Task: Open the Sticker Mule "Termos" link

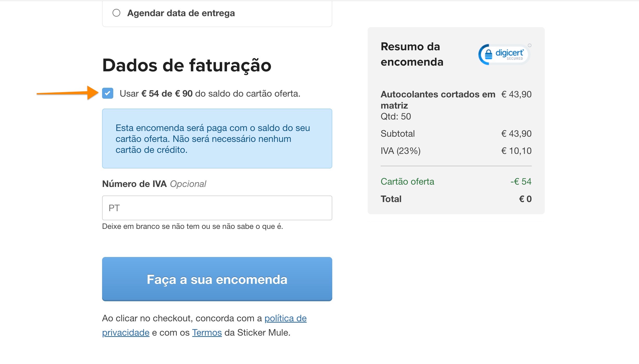Action: pyautogui.click(x=206, y=332)
